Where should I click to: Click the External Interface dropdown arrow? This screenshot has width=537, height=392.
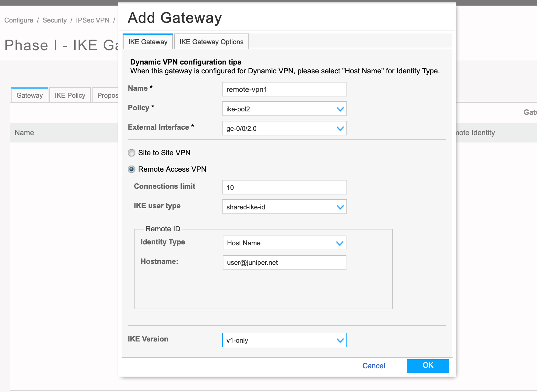340,128
